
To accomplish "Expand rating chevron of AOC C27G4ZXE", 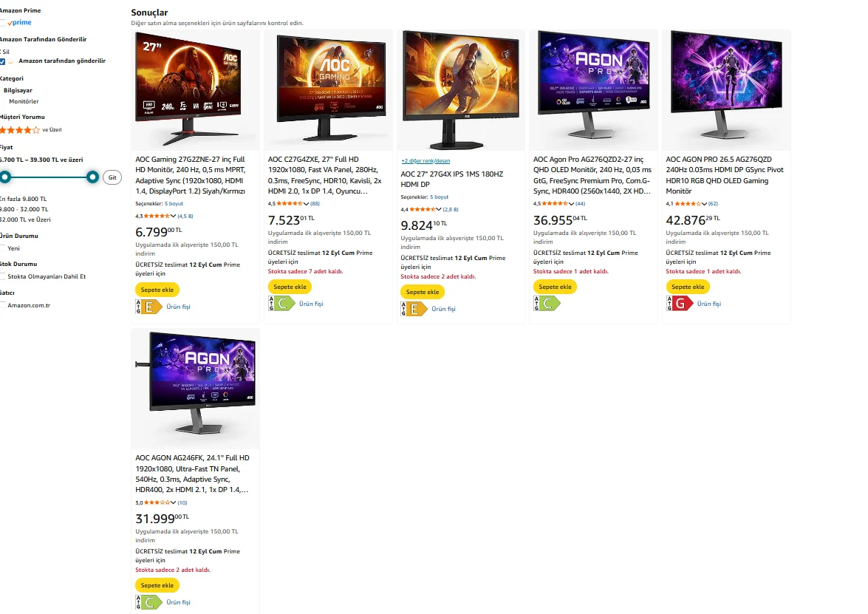I will [x=306, y=204].
